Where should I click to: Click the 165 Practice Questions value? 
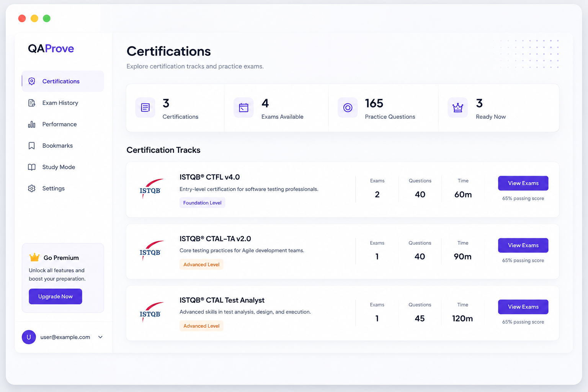tap(374, 103)
